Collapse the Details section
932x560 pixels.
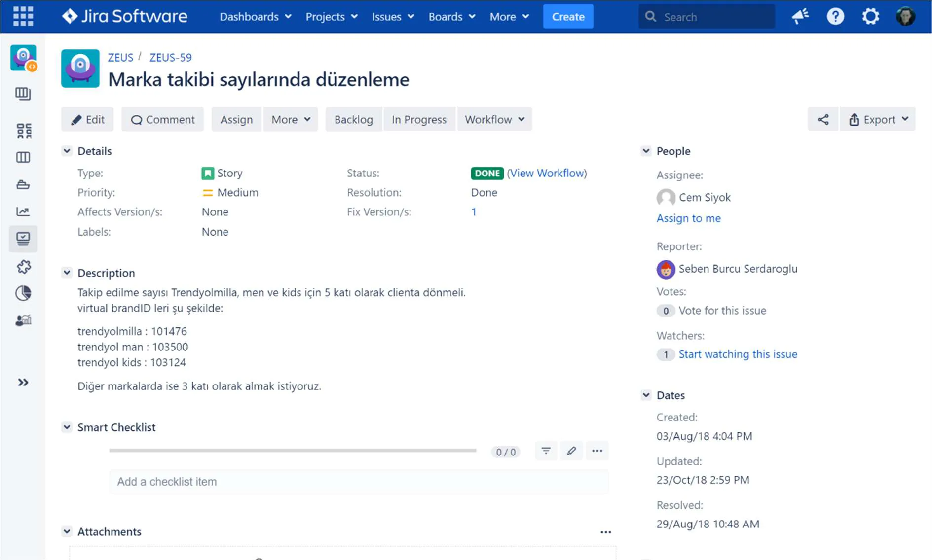[67, 151]
